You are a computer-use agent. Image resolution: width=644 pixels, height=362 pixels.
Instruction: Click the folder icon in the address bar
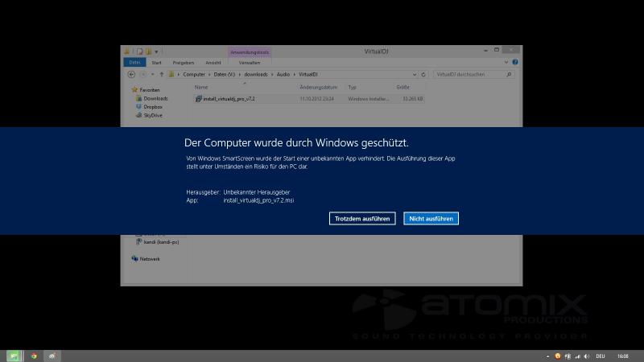[x=171, y=74]
